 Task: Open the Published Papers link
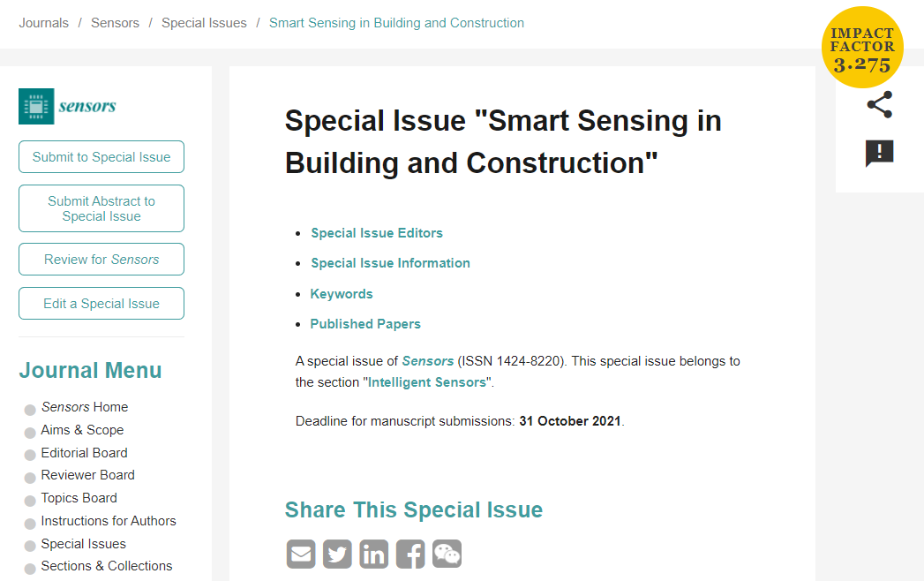click(365, 324)
